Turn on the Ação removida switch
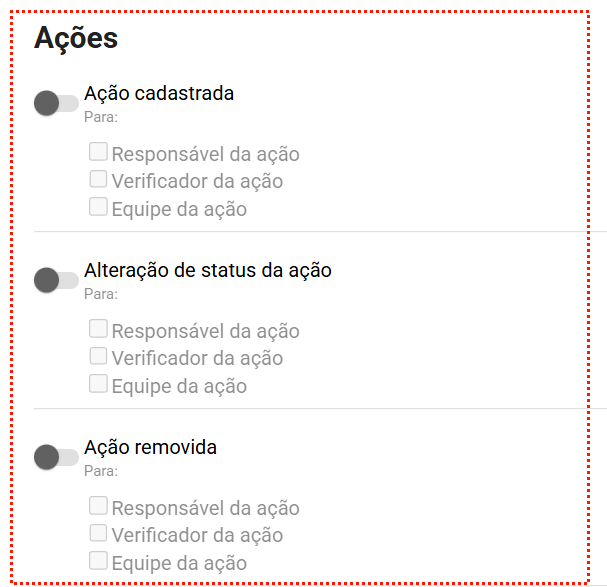Image resolution: width=607 pixels, height=587 pixels. [x=56, y=457]
